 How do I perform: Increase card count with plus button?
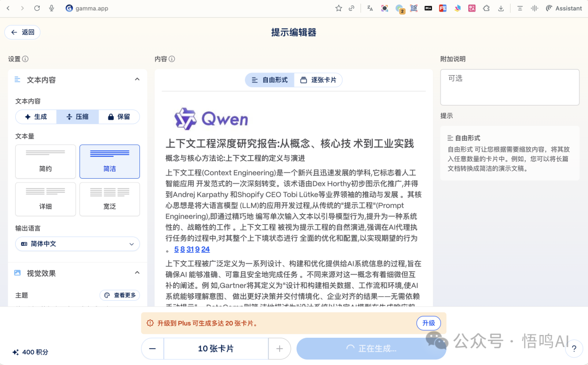tap(279, 349)
